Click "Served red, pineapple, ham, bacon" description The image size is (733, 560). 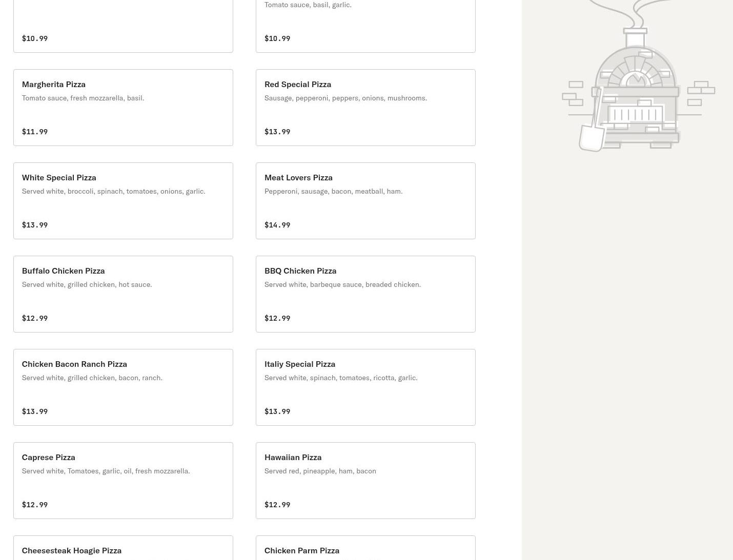click(x=320, y=471)
